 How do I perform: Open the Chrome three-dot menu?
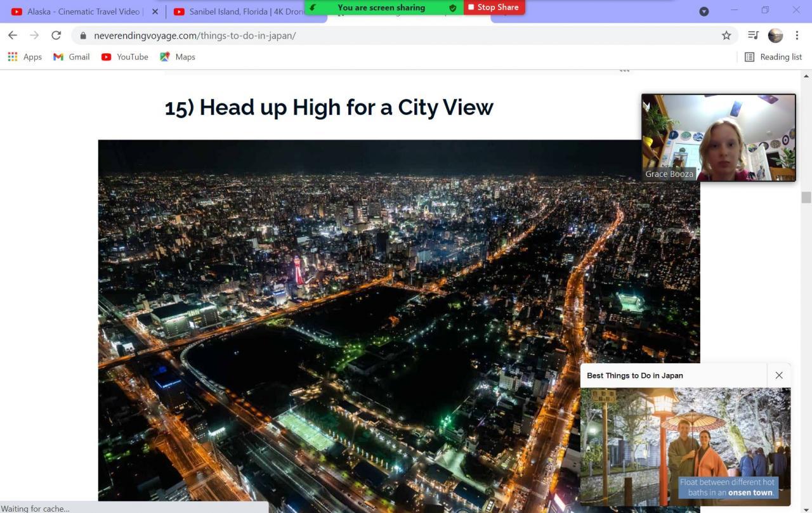pyautogui.click(x=797, y=36)
